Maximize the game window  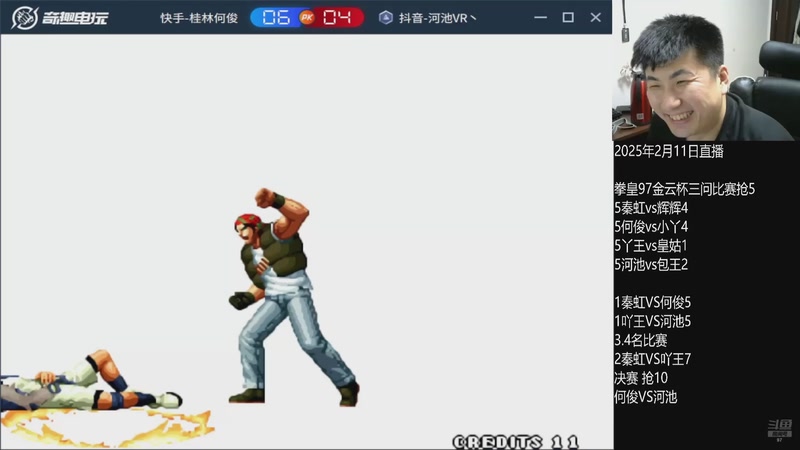(x=568, y=17)
